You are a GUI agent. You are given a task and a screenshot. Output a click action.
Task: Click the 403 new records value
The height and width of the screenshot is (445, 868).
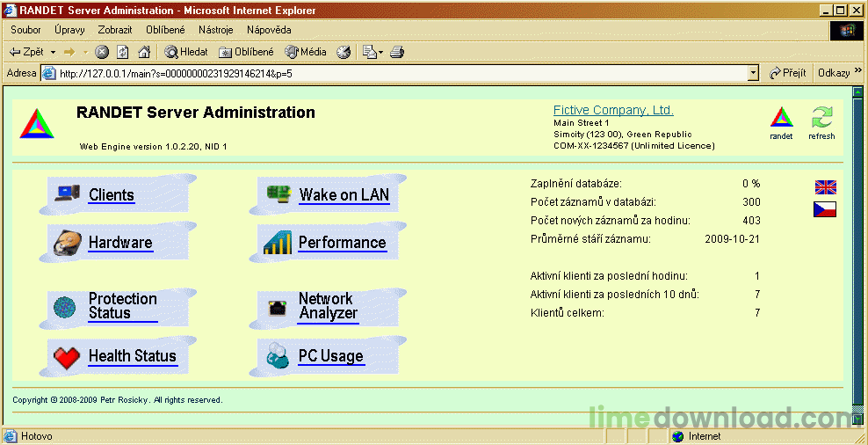[751, 221]
